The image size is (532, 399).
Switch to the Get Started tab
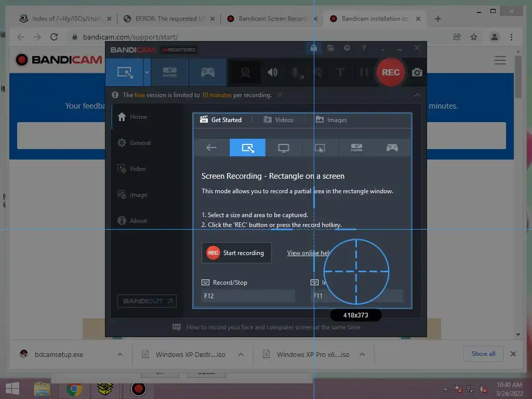click(x=221, y=120)
